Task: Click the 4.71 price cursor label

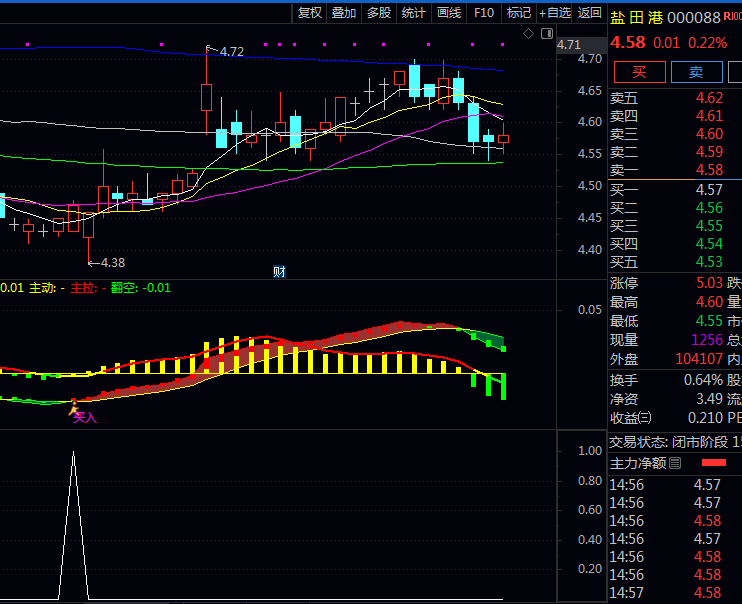Action: [x=569, y=45]
